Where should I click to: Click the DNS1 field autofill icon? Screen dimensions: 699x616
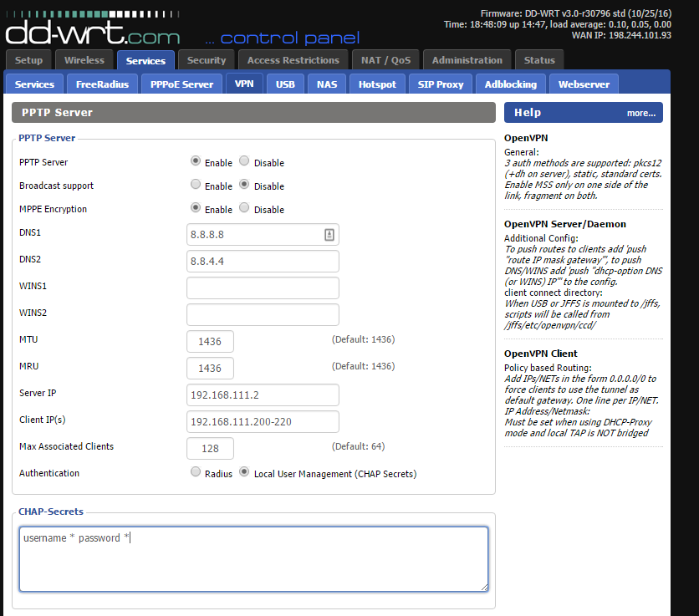pos(329,235)
